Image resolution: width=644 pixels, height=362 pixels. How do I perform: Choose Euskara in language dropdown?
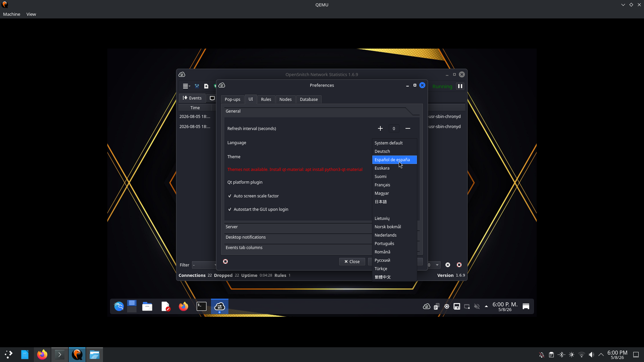(x=394, y=168)
